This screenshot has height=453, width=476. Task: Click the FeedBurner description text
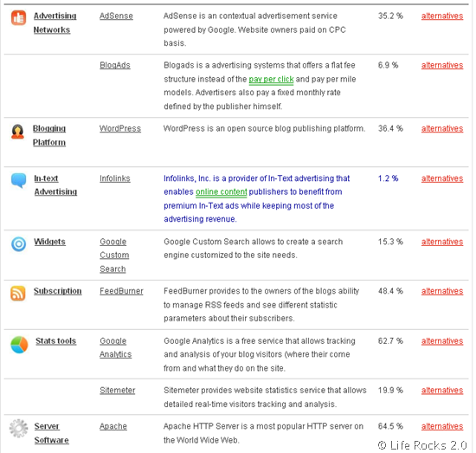click(261, 305)
